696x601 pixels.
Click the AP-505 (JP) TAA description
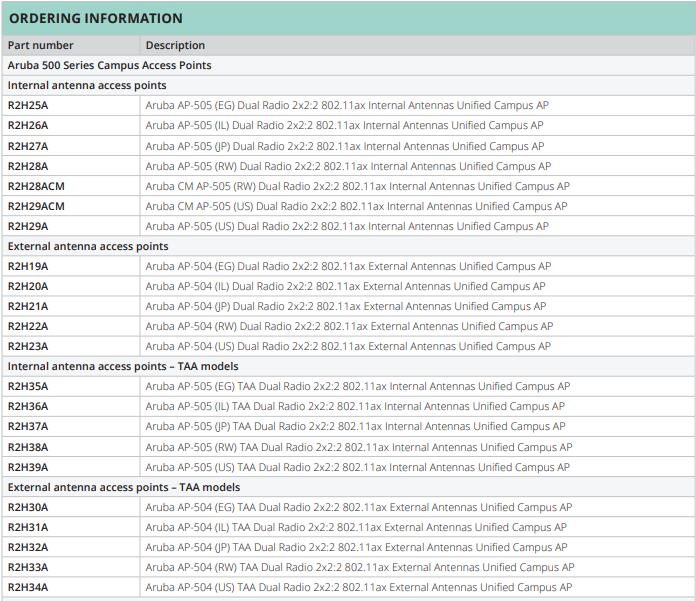[x=356, y=427]
